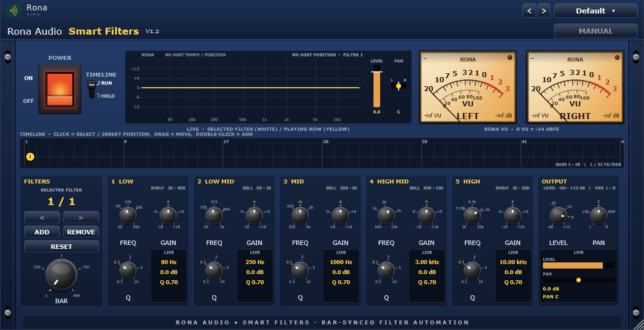The height and width of the screenshot is (330, 644).
Task: Click the LEFT VU meter
Action: click(468, 87)
